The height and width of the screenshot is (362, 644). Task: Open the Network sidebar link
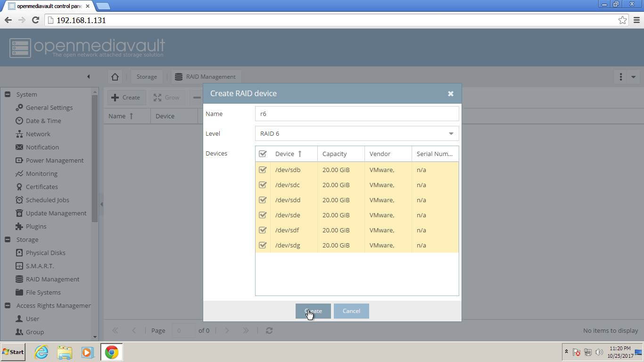(38, 134)
